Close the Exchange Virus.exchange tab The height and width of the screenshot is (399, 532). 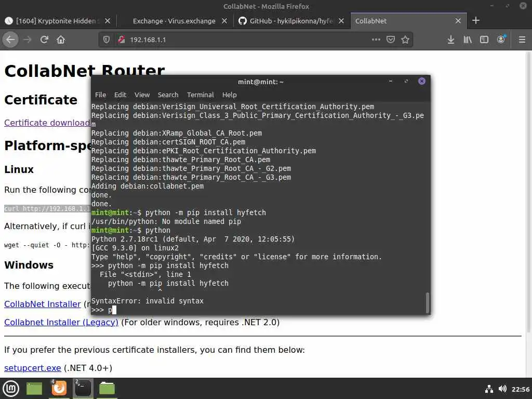pos(224,21)
